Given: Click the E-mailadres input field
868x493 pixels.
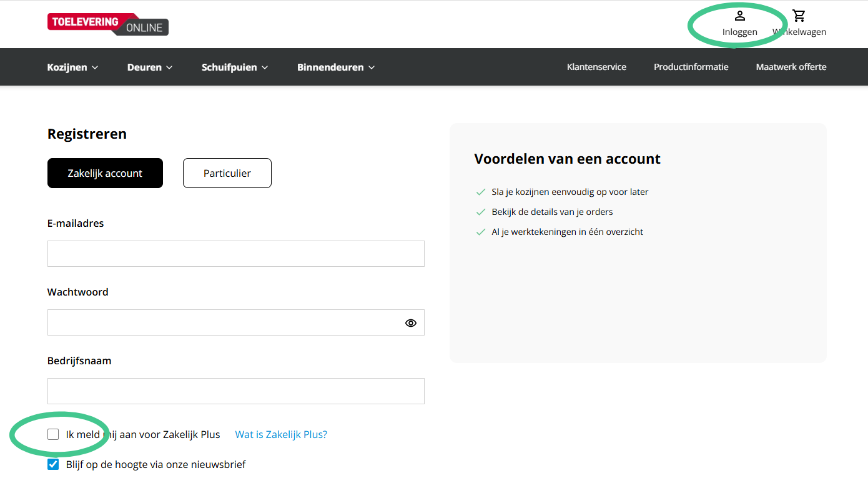Looking at the screenshot, I should pyautogui.click(x=235, y=254).
